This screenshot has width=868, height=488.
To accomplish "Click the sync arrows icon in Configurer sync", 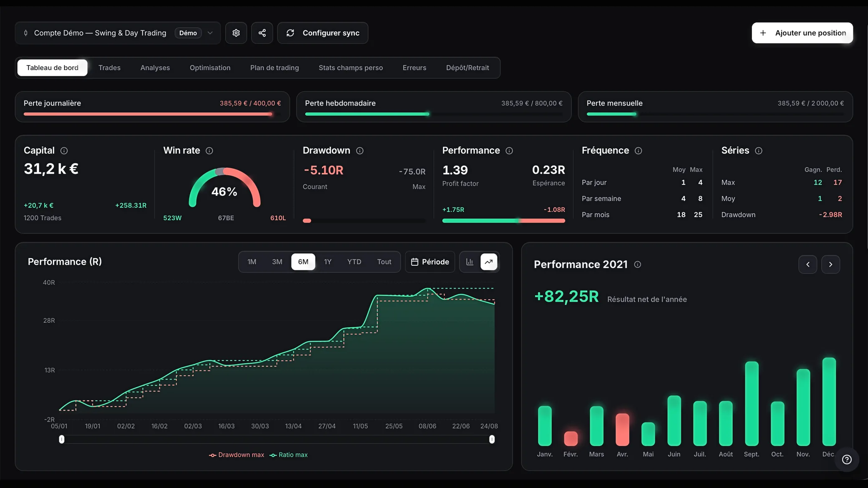I will click(290, 33).
